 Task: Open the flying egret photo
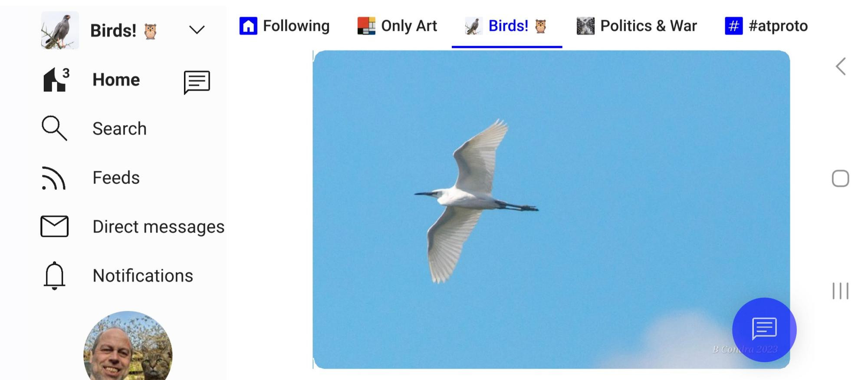click(x=551, y=209)
